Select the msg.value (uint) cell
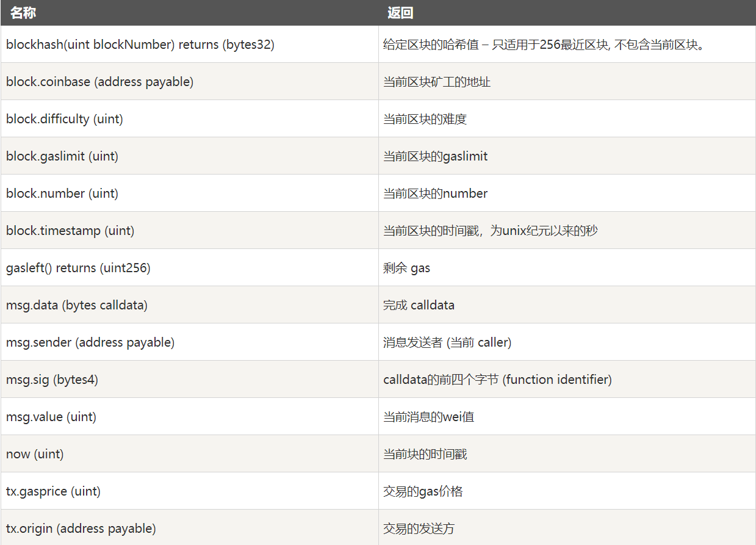756x545 pixels. pyautogui.click(x=51, y=417)
